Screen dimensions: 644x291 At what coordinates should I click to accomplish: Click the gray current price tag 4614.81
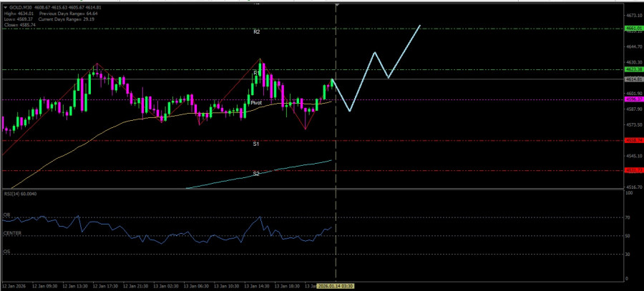pyautogui.click(x=632, y=79)
